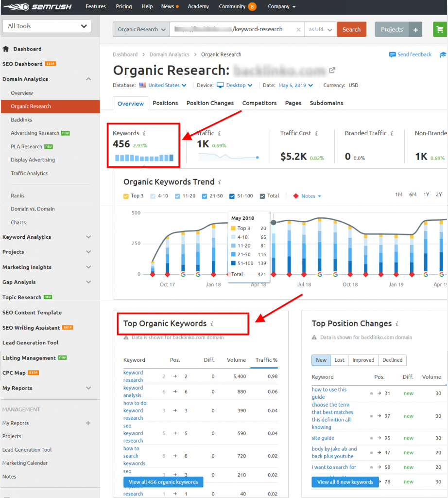448x498 pixels.
Task: Collapse the Domain Analytics section
Action: [88, 79]
